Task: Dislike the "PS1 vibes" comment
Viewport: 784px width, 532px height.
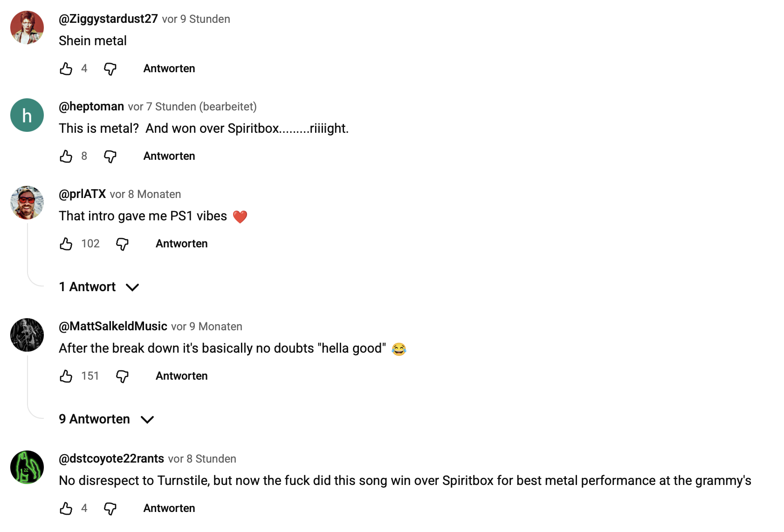Action: (x=122, y=244)
